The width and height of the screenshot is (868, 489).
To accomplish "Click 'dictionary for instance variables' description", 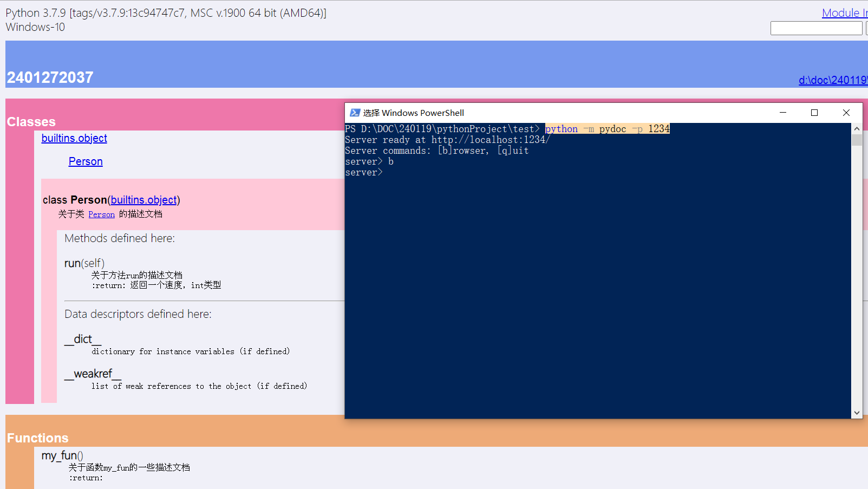I will tap(191, 351).
